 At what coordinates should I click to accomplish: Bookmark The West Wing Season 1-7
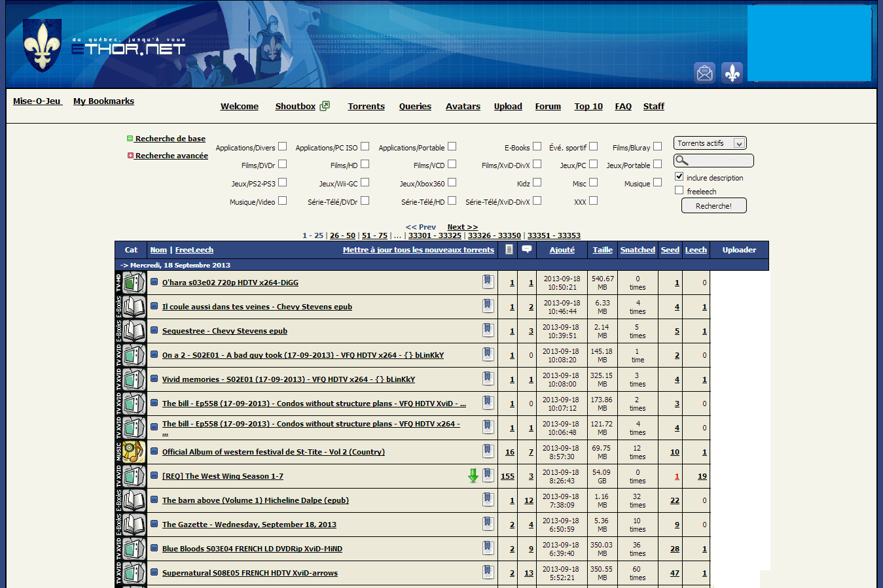coord(488,475)
